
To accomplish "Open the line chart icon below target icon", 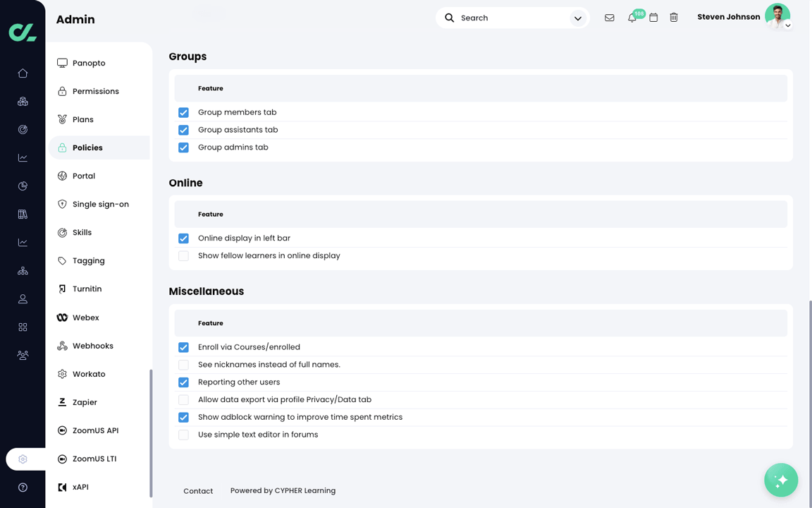I will click(23, 157).
